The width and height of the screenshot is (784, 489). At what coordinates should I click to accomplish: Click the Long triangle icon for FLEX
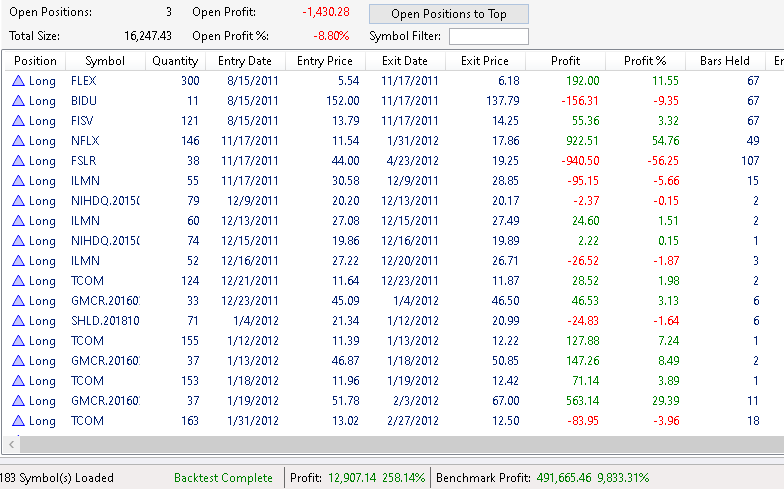click(18, 81)
